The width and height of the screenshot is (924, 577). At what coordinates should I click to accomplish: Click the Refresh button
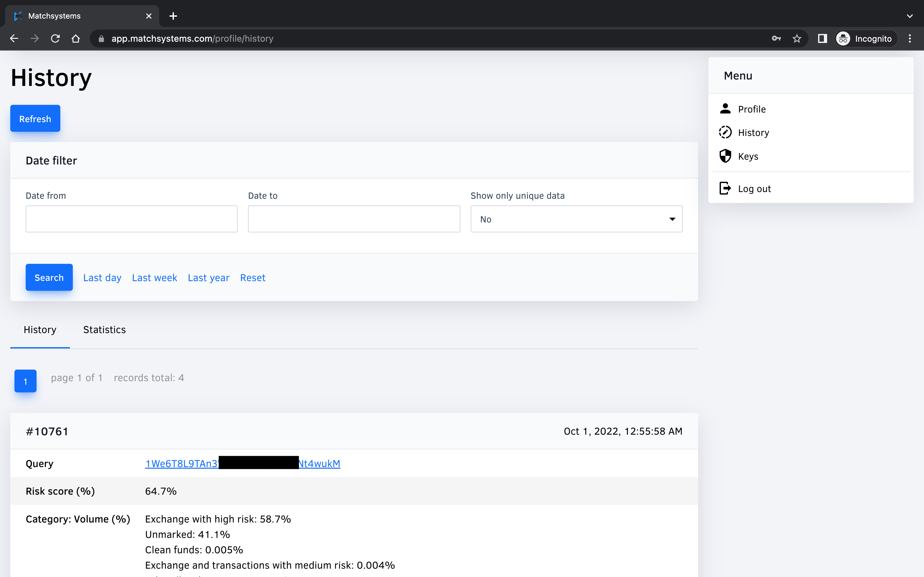click(x=35, y=118)
